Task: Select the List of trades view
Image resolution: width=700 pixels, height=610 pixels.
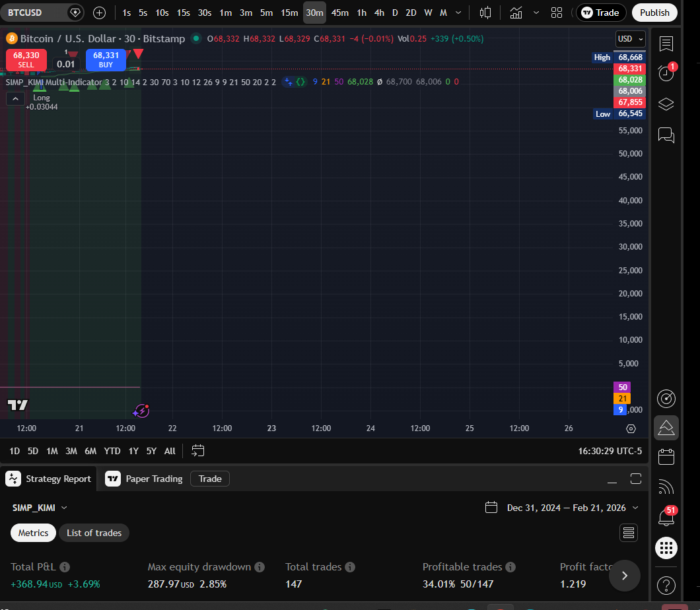Action: pyautogui.click(x=94, y=533)
